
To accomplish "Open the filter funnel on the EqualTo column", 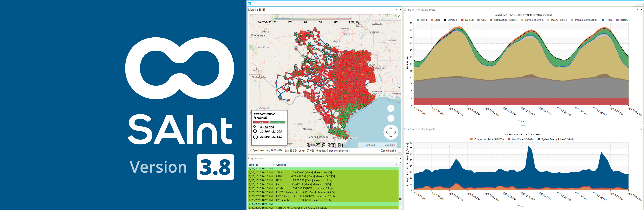I will pyautogui.click(x=274, y=165).
